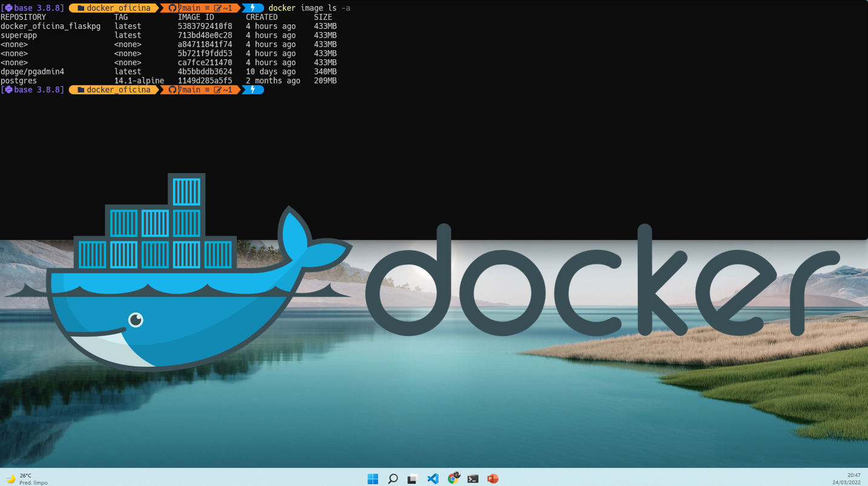
Task: Click the Start button
Action: [372, 478]
